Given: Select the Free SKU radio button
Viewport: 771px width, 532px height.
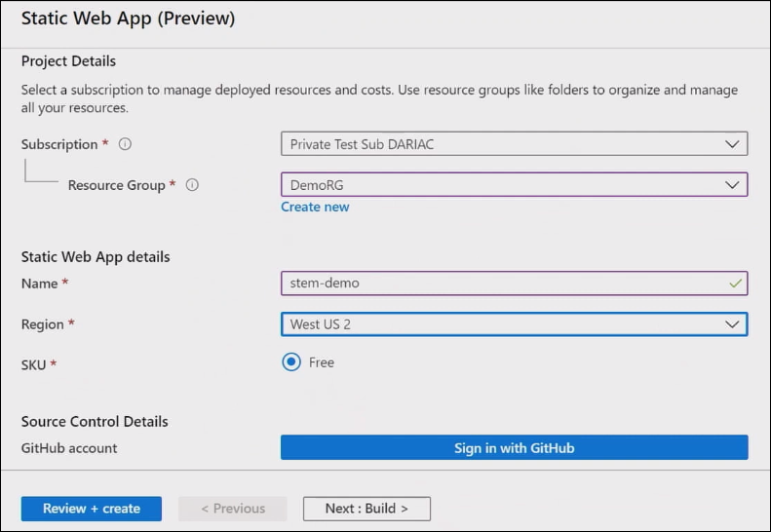Looking at the screenshot, I should [x=291, y=362].
